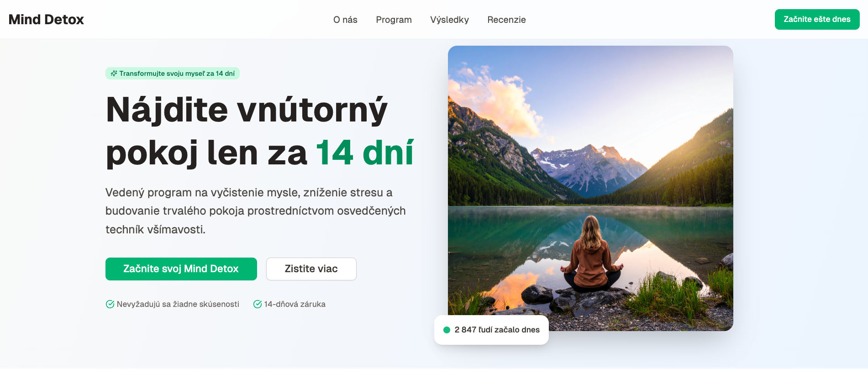Click the sparkle icon in the green badge
The height and width of the screenshot is (369, 868).
114,73
